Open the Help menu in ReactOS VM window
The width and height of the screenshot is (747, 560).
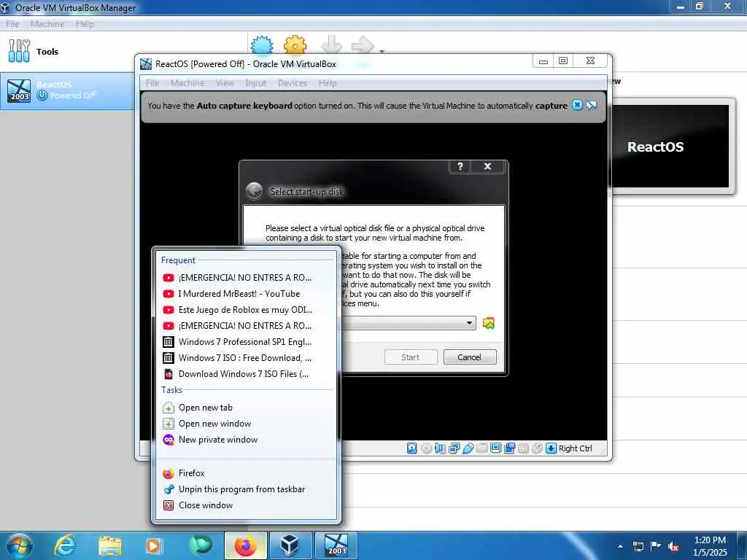click(x=328, y=83)
